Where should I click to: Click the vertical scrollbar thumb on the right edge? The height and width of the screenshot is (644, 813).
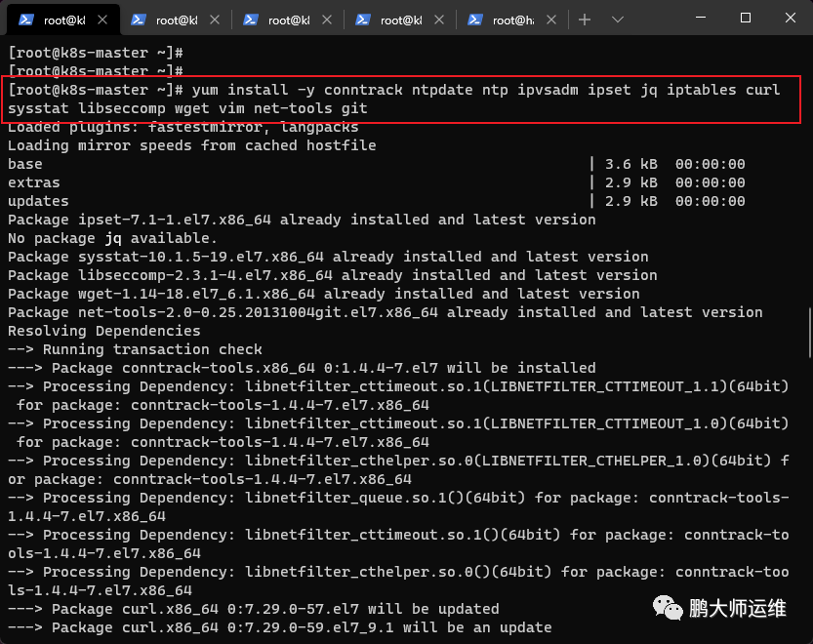tap(810, 333)
